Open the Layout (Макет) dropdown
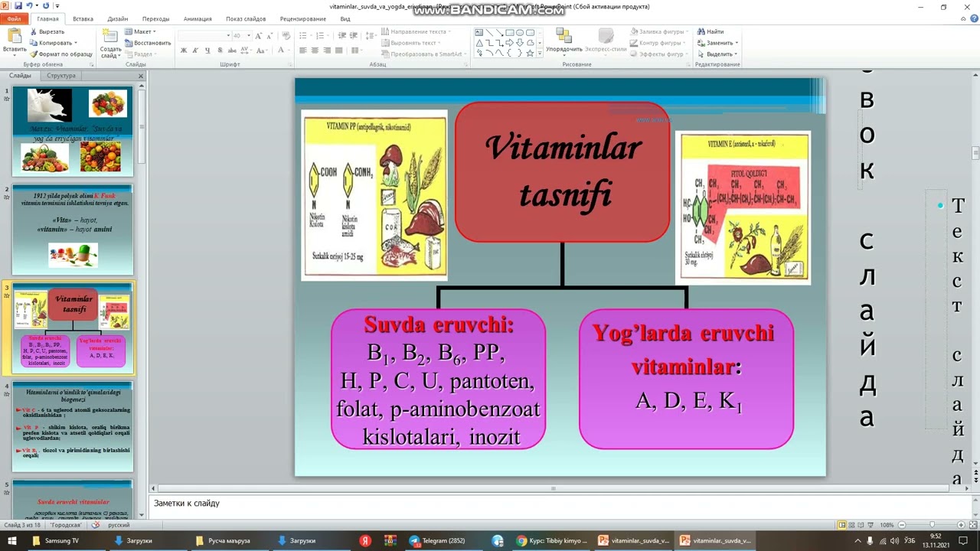 tap(141, 31)
